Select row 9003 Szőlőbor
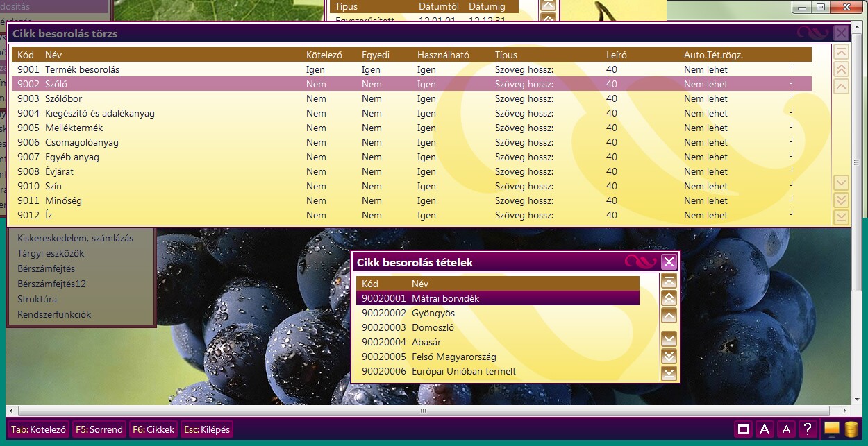The image size is (868, 446). click(x=411, y=98)
